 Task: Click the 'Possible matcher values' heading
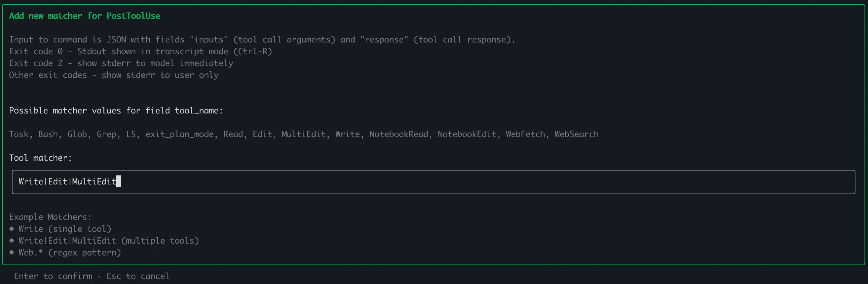[116, 111]
